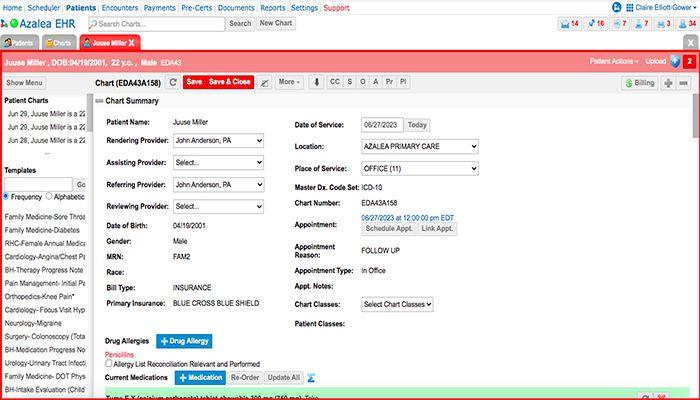The image size is (700, 400).
Task: Jump to CC section button
Action: pos(335,82)
